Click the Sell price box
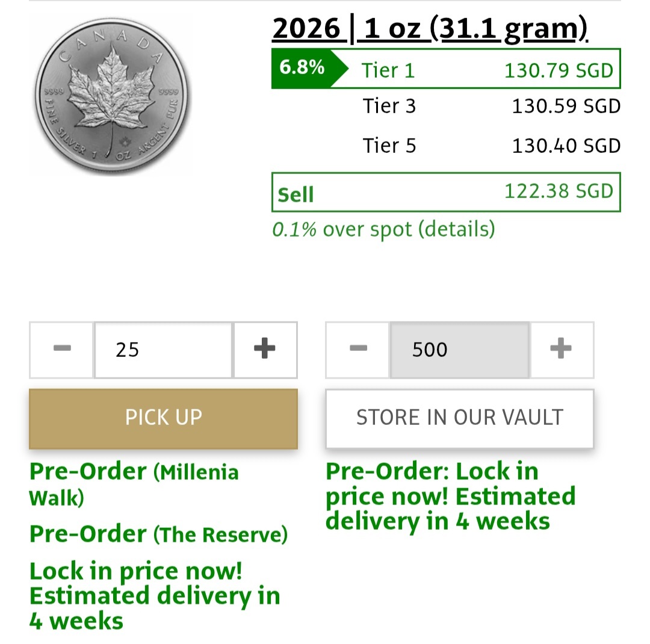650x644 pixels. (x=446, y=192)
